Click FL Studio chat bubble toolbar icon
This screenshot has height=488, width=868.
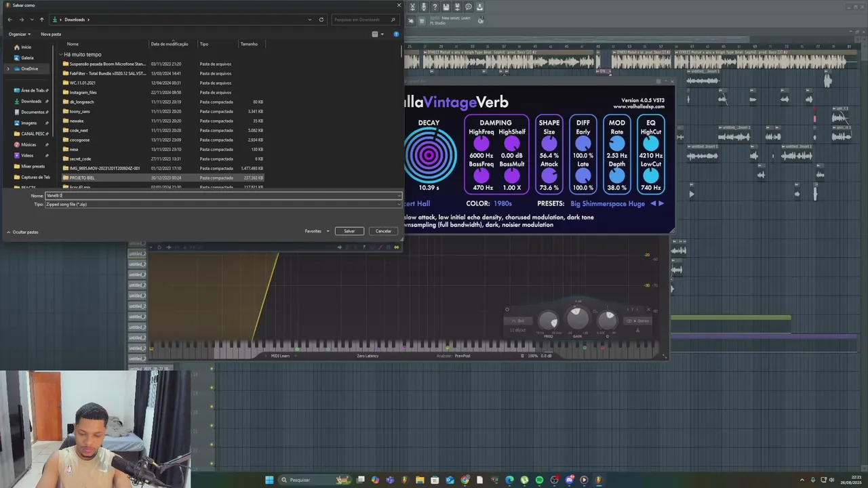pos(468,7)
